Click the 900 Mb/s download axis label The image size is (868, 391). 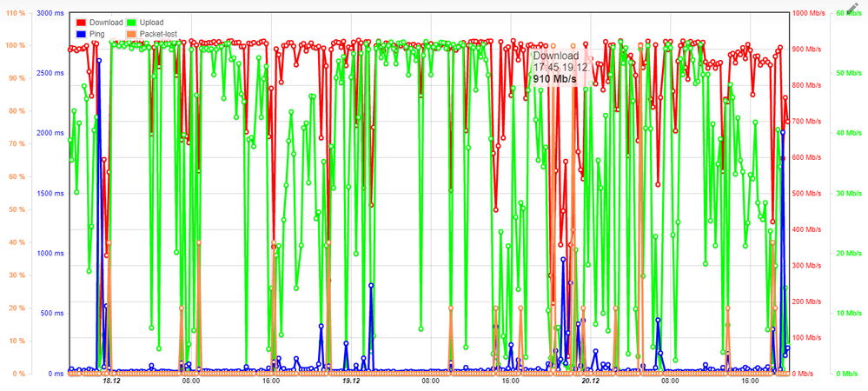[x=805, y=49]
